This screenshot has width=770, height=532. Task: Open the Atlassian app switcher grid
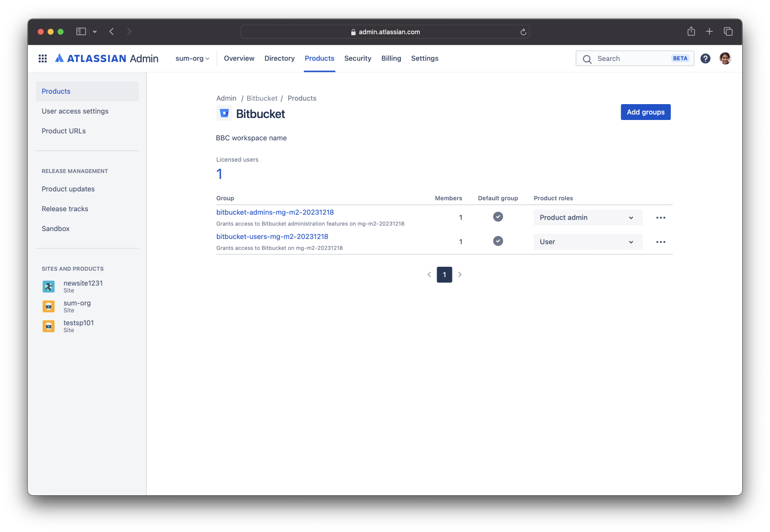(x=42, y=58)
